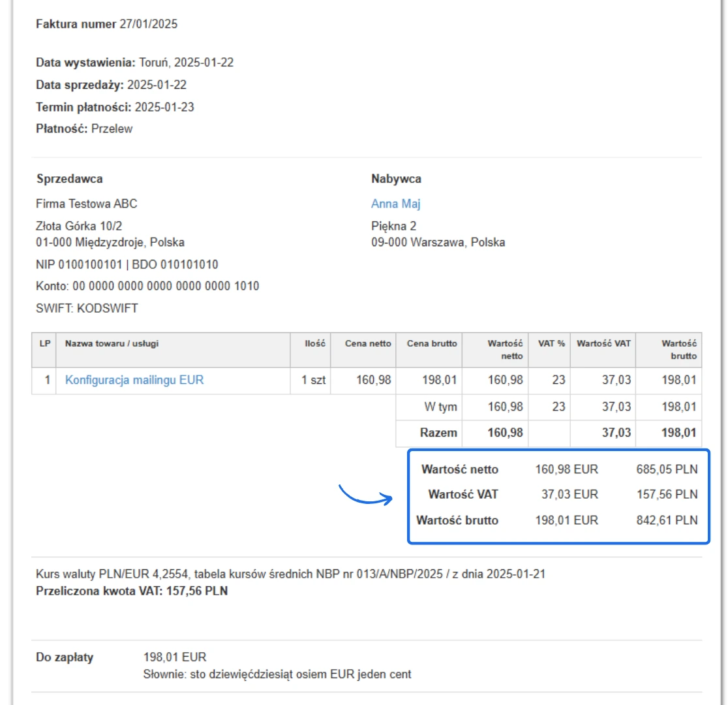Click the Ilość column header
The image size is (728, 705).
(x=315, y=343)
